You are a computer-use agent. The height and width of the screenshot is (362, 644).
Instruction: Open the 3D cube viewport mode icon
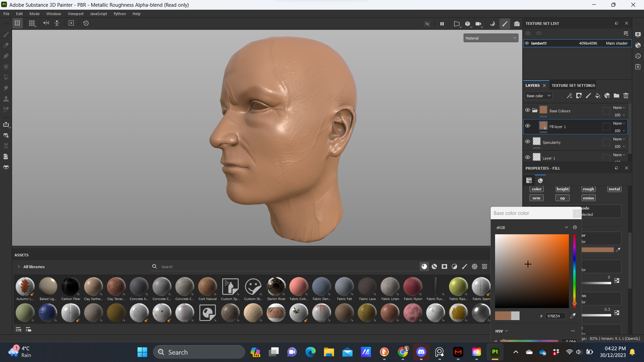pyautogui.click(x=468, y=24)
